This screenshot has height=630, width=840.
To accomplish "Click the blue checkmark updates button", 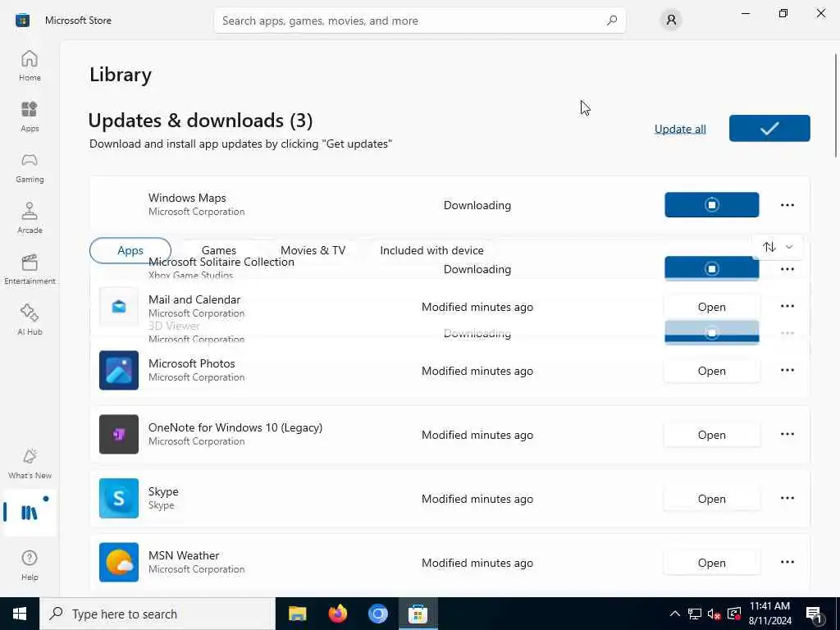I will tap(769, 128).
